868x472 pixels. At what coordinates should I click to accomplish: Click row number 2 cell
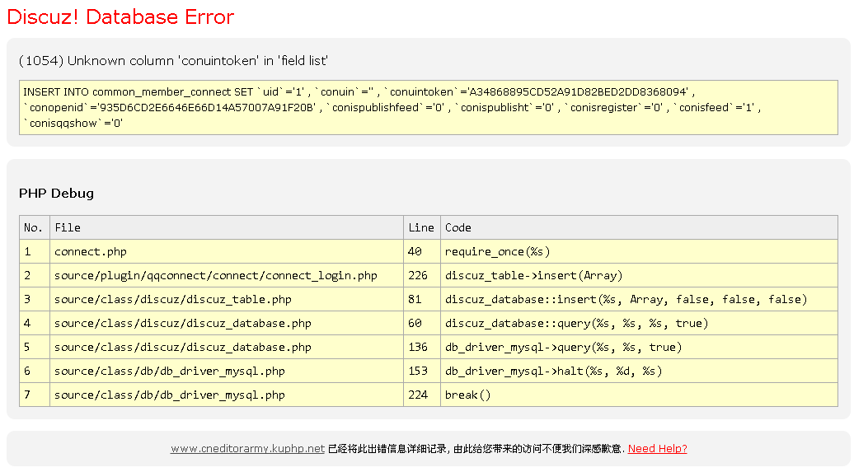coord(35,276)
